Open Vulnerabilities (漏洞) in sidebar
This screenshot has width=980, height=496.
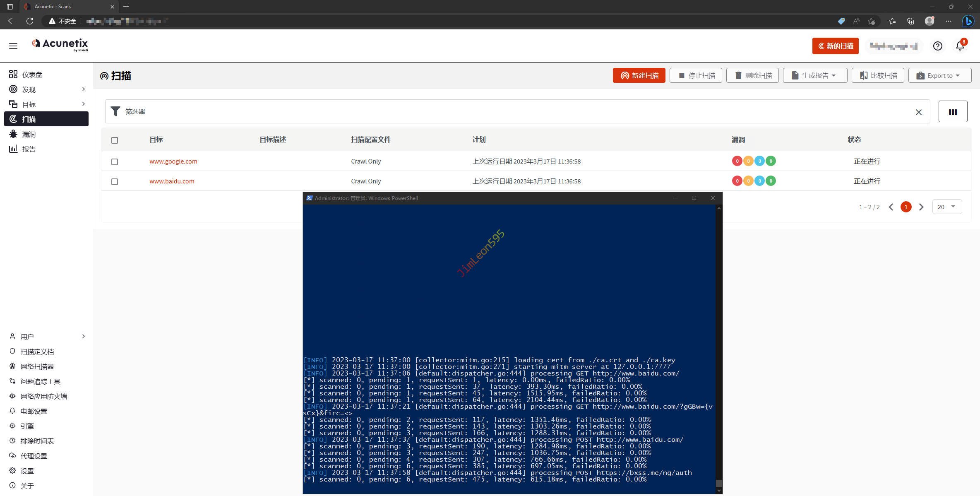29,134
